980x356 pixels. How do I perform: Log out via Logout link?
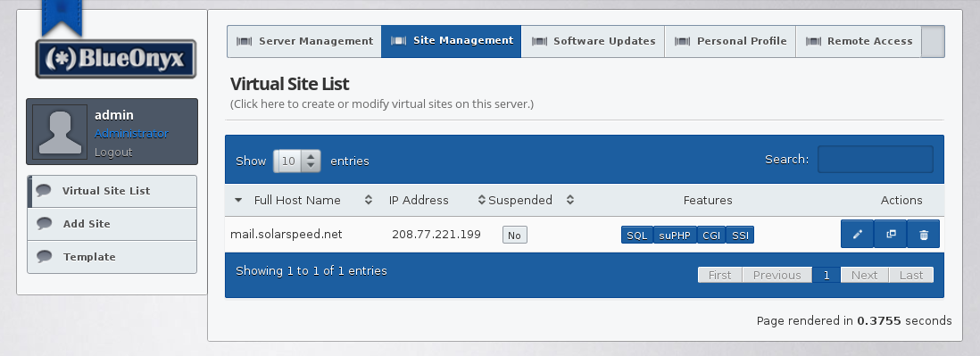pyautogui.click(x=113, y=152)
